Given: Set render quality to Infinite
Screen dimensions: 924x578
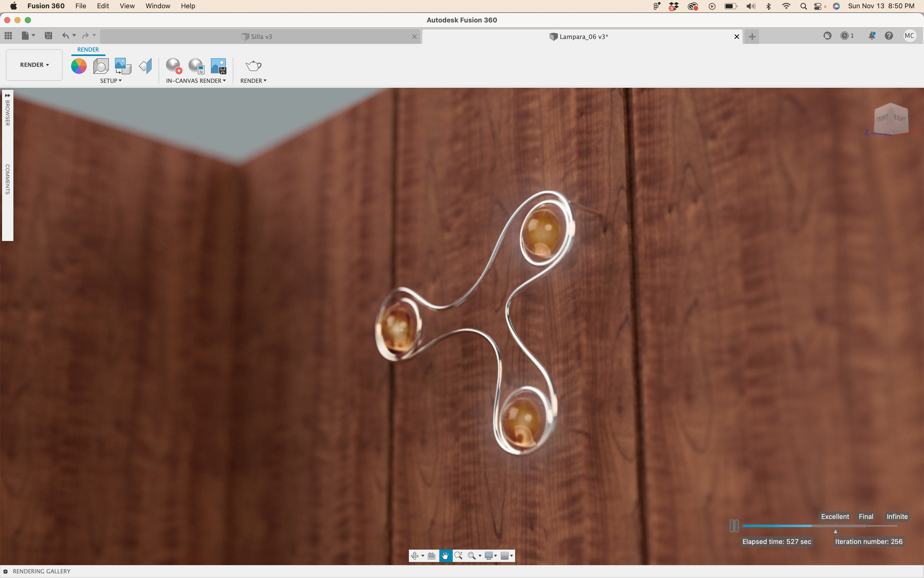Looking at the screenshot, I should pyautogui.click(x=897, y=516).
